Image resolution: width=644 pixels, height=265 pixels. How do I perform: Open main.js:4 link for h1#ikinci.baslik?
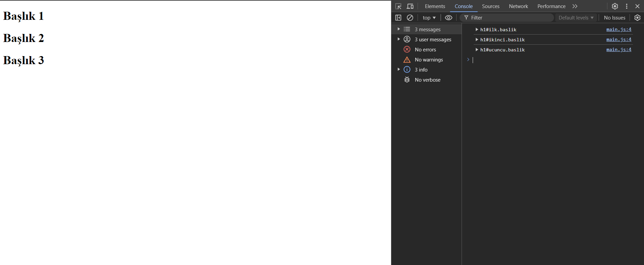tap(619, 40)
